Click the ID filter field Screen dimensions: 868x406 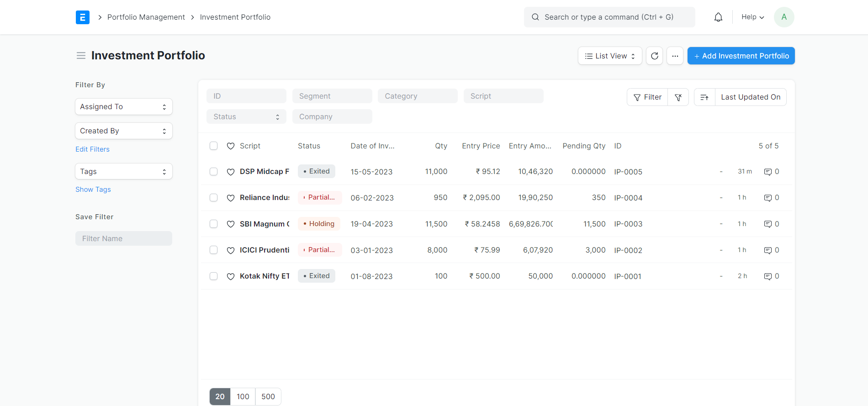point(246,96)
